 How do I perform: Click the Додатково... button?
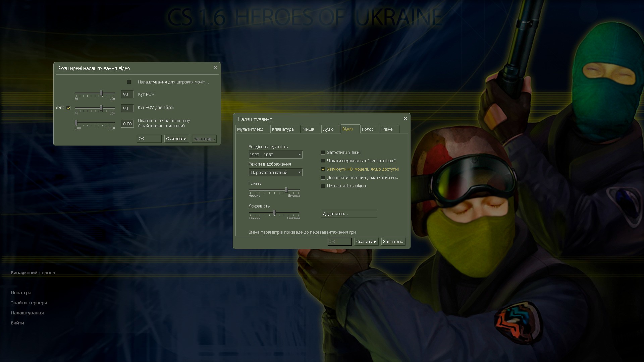(x=349, y=214)
